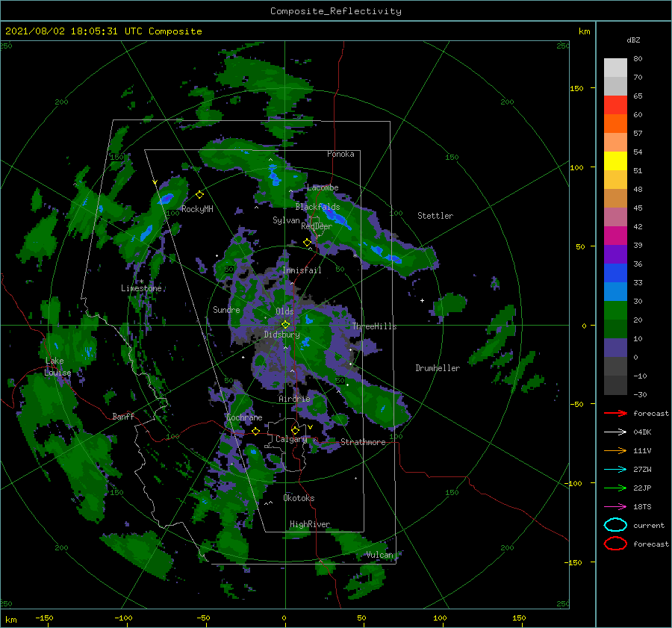Screen dimensions: 672x628
Task: Click the RedDeer city label
Action: 317,226
